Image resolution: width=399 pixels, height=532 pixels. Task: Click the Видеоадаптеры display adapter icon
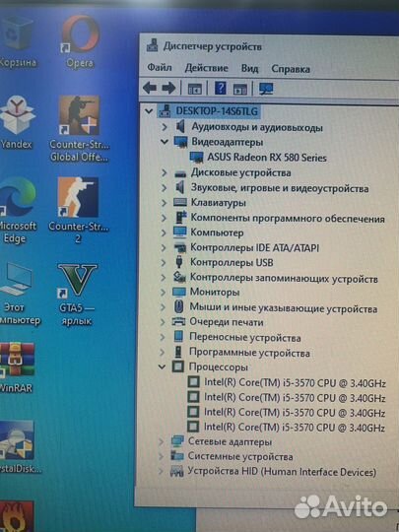point(180,142)
